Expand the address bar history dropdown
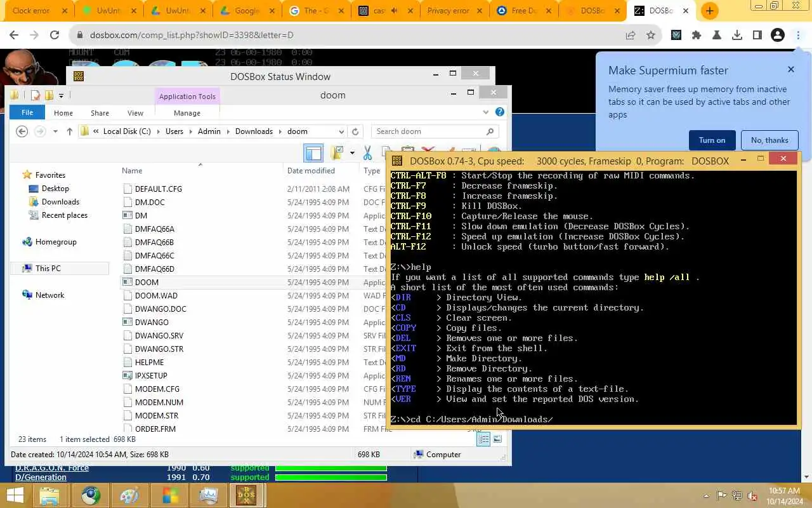The height and width of the screenshot is (508, 812). 341,131
